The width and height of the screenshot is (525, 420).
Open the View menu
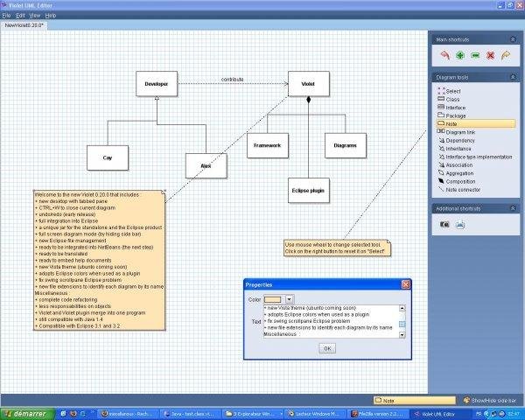34,16
